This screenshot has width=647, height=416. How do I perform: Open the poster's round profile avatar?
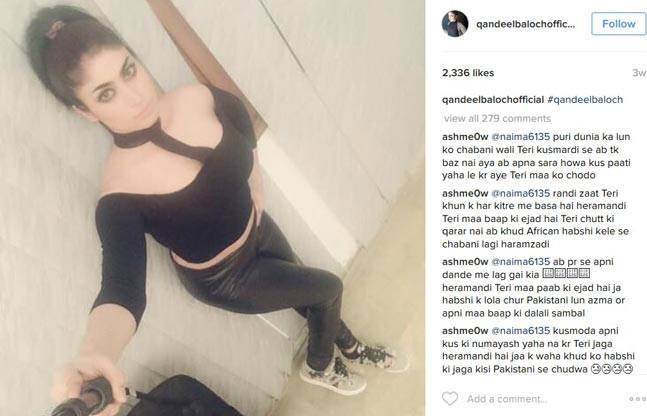(455, 24)
